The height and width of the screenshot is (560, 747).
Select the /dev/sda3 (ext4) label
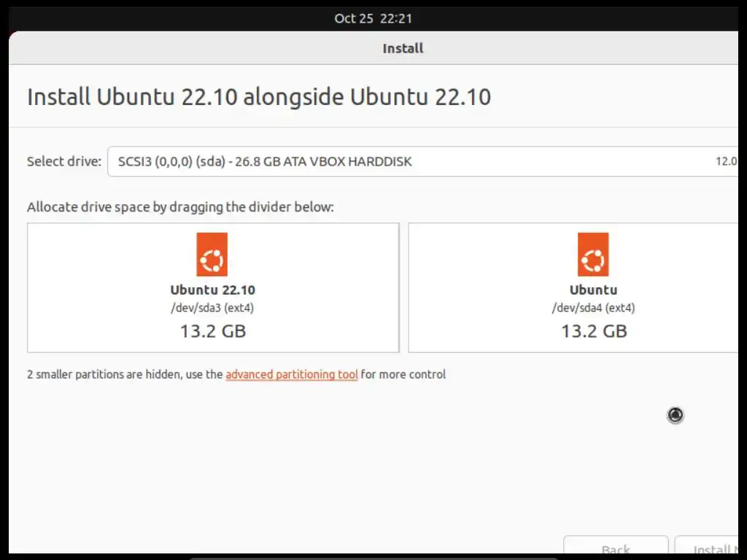coord(212,308)
